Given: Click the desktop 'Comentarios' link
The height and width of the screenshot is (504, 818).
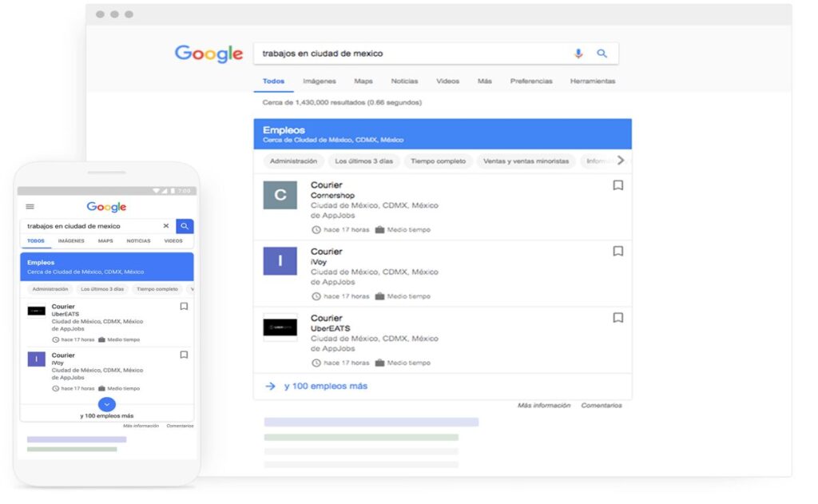Looking at the screenshot, I should click(602, 406).
